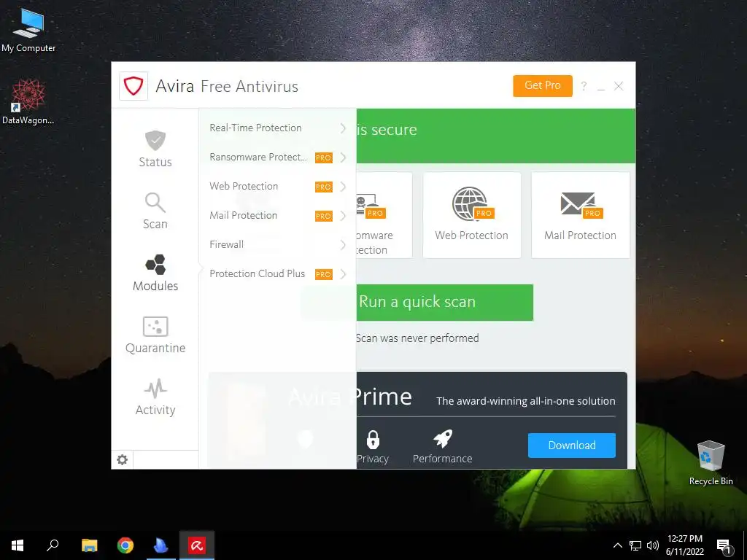Open Mail Protection module entry
The image size is (747, 560).
click(x=277, y=215)
